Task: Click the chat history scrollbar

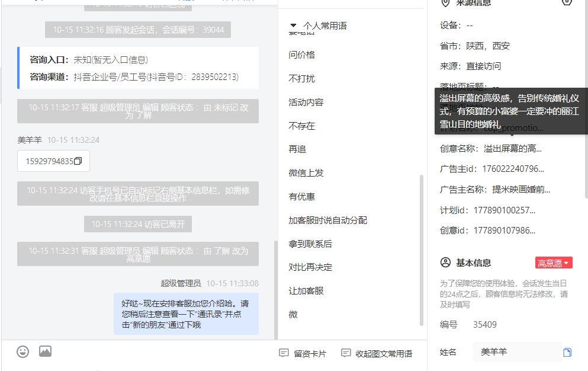Action: 276,290
